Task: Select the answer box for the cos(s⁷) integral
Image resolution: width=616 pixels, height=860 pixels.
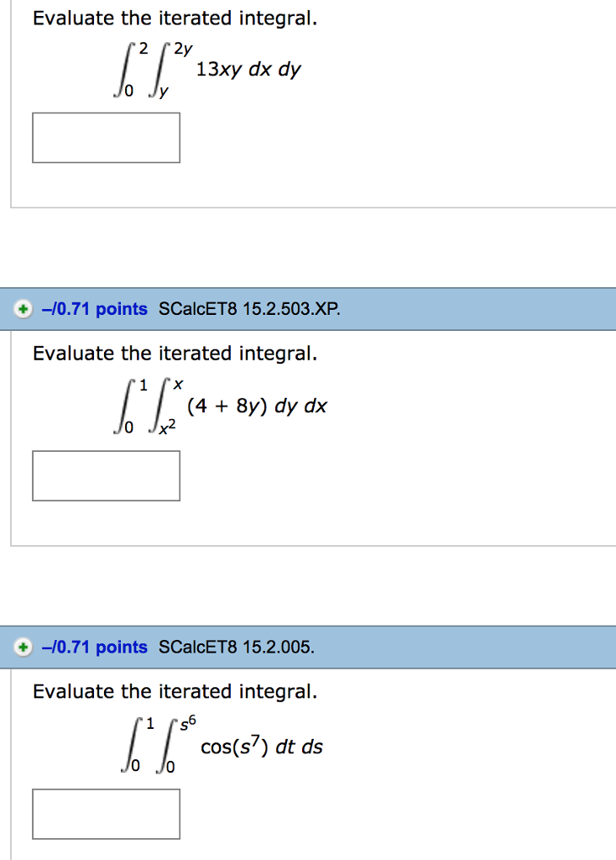Action: pos(106,814)
